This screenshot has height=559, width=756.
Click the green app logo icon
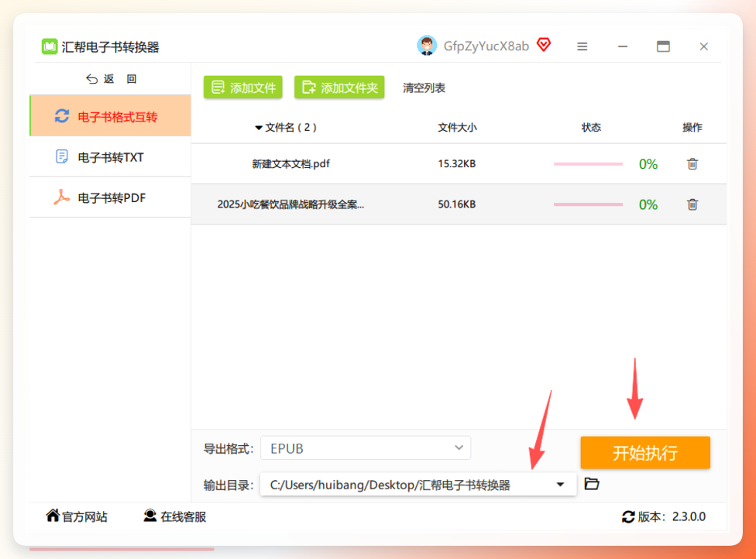pyautogui.click(x=49, y=46)
